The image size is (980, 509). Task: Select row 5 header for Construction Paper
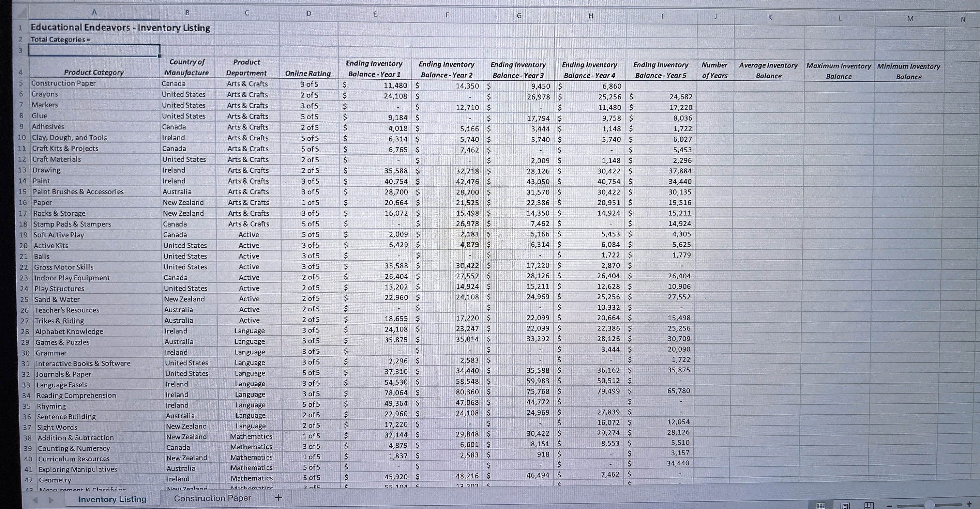coord(22,83)
